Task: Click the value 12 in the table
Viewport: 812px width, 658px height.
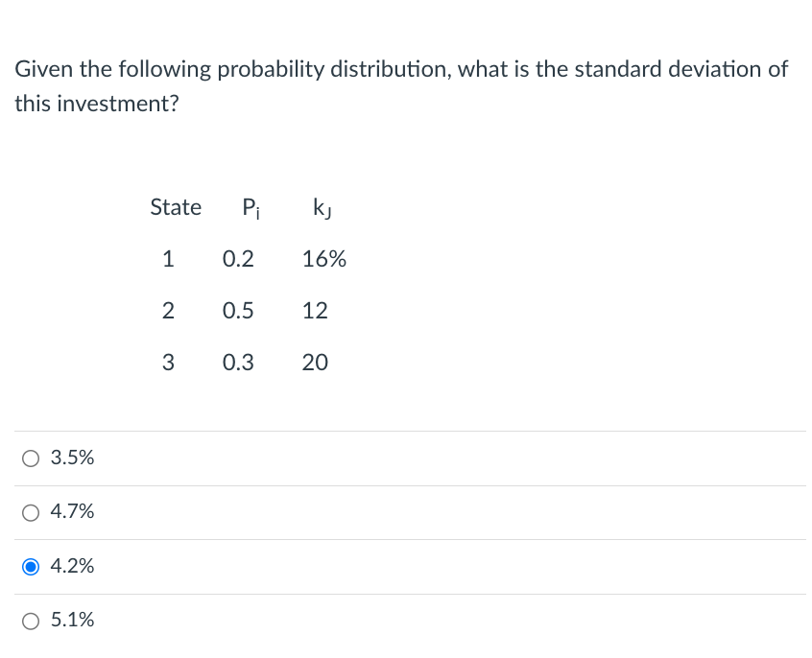Action: [315, 310]
